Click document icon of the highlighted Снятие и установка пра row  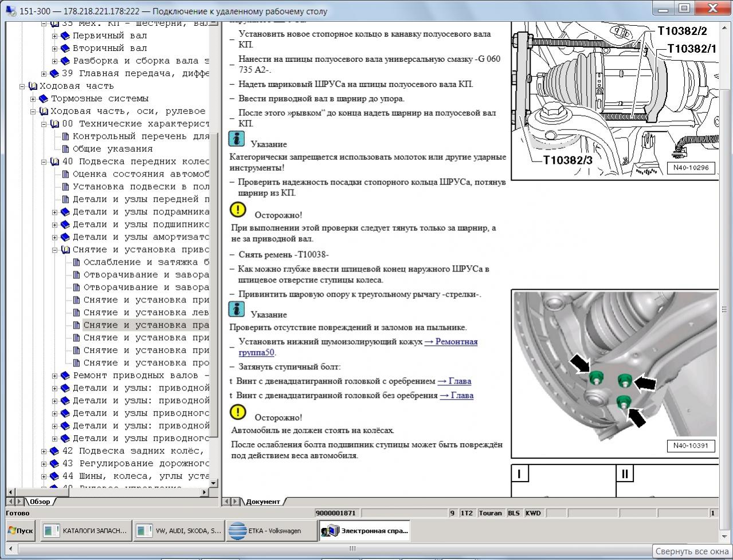(76, 325)
